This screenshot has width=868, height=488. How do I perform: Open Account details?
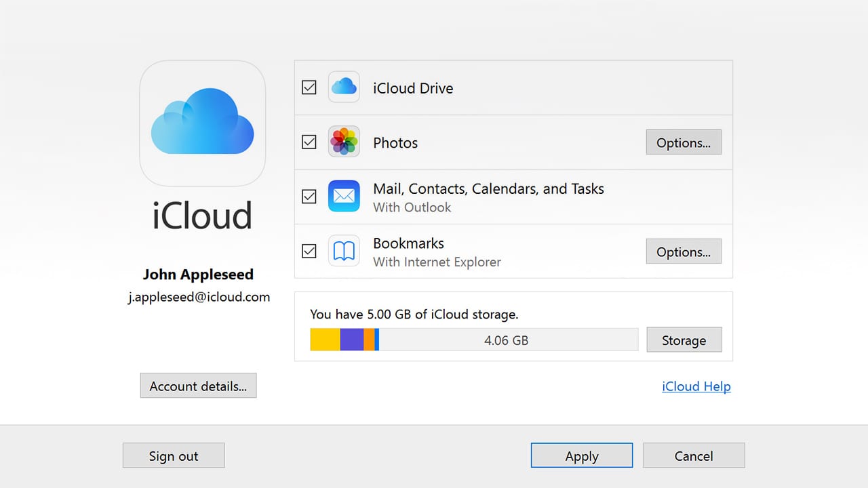[198, 386]
